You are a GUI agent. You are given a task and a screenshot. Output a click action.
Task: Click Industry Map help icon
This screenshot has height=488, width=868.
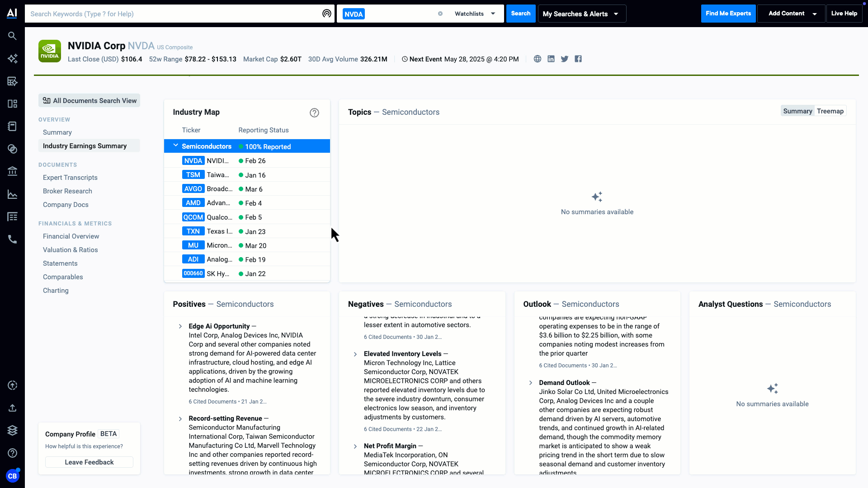coord(314,113)
